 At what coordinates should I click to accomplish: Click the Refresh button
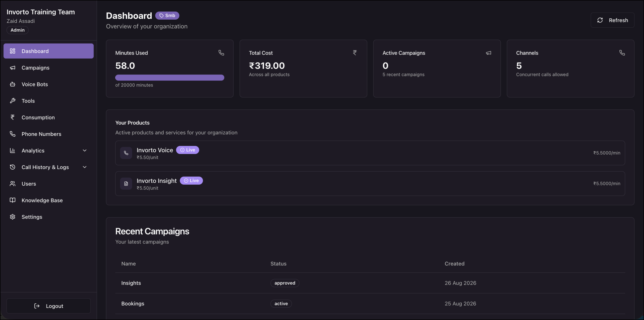tap(613, 20)
